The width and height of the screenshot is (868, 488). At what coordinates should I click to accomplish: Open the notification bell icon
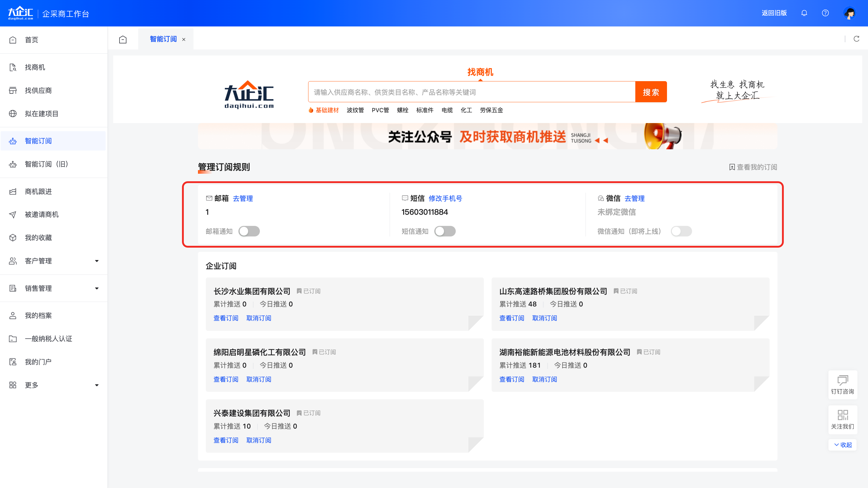pyautogui.click(x=804, y=13)
